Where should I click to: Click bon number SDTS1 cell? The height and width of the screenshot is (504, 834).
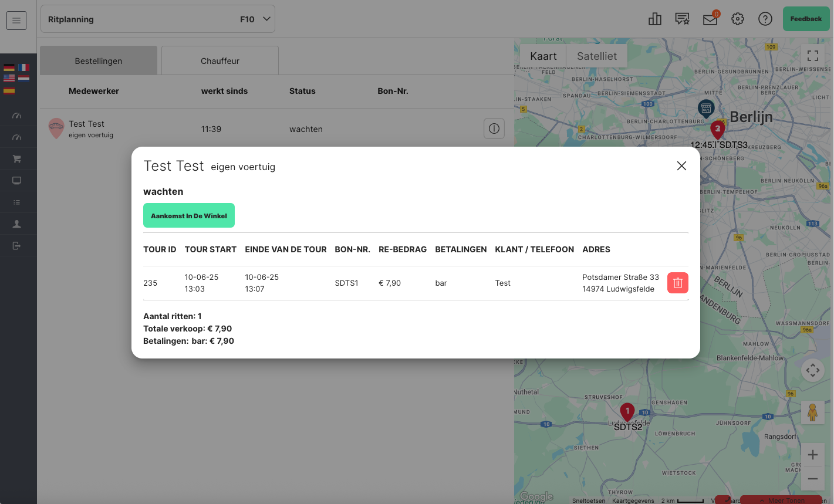(x=346, y=283)
